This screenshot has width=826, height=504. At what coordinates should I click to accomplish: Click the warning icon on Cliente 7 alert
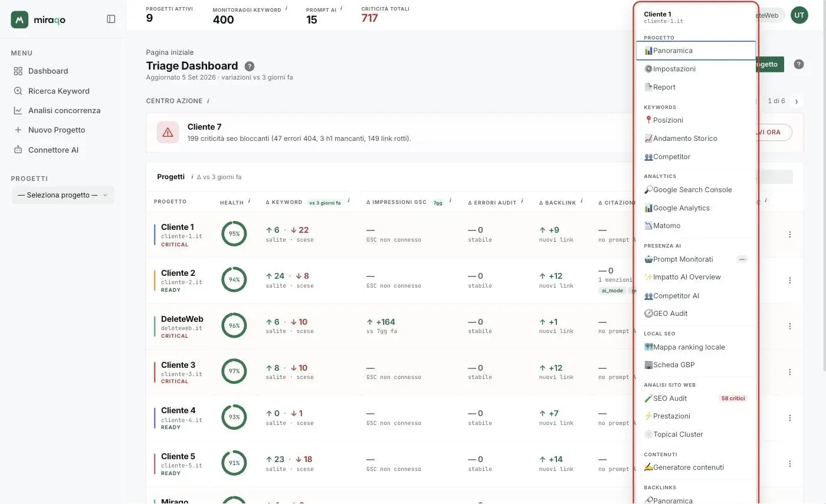168,132
